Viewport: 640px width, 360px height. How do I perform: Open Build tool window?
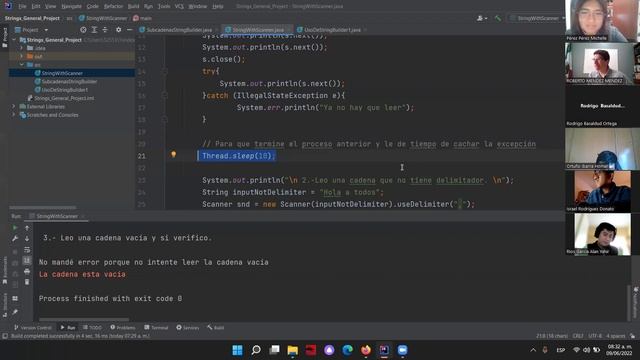(x=216, y=328)
